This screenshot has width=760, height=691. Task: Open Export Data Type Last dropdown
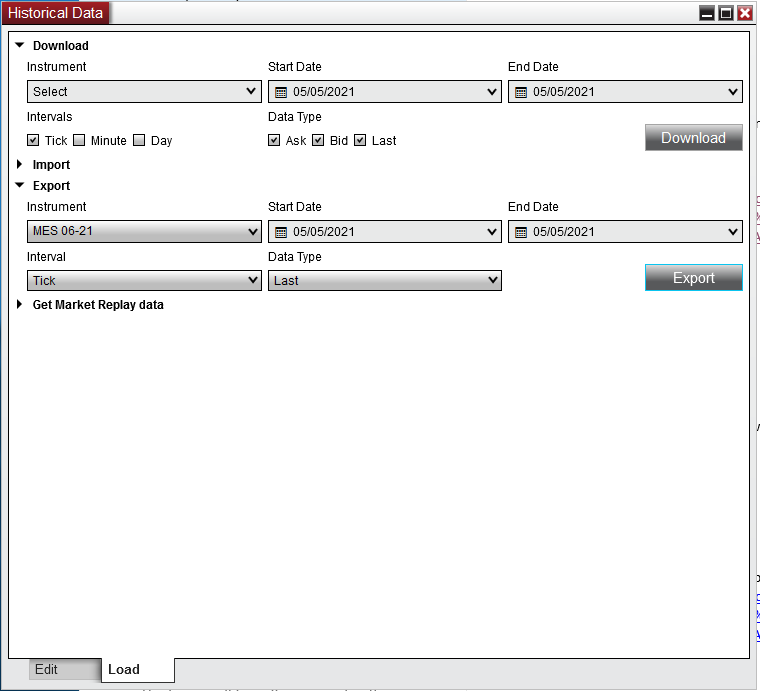click(x=384, y=281)
